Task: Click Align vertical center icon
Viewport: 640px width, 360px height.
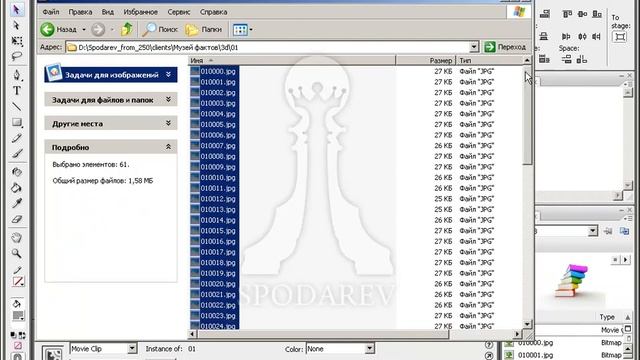Action: pyautogui.click(x=582, y=14)
